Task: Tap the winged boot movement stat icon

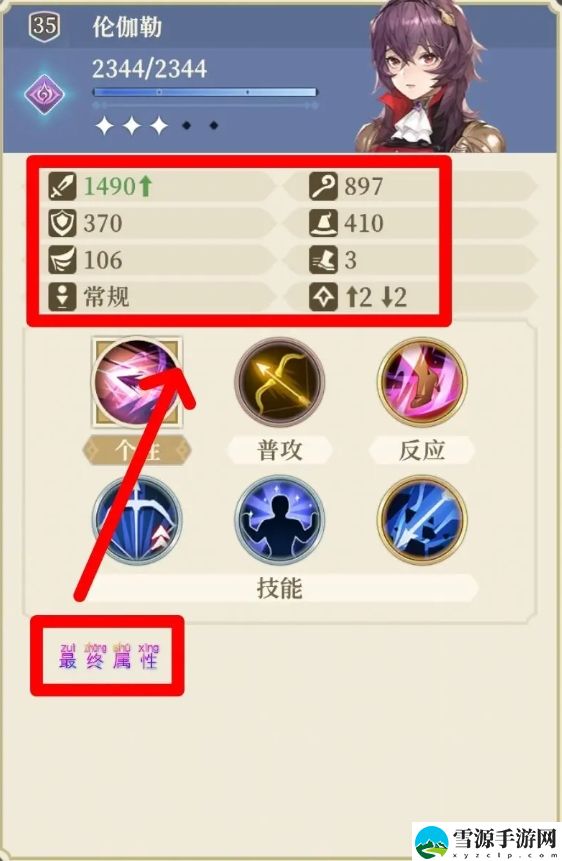Action: point(323,260)
